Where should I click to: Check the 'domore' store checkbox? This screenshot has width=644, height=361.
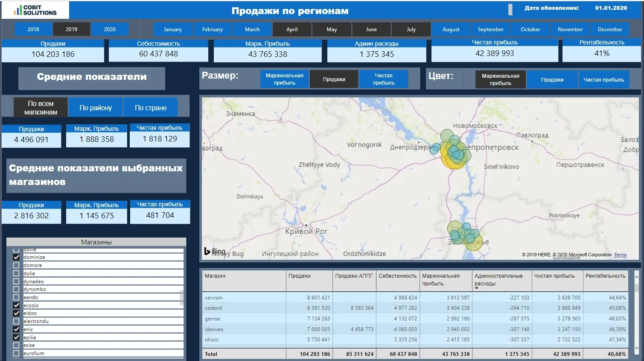point(16,265)
